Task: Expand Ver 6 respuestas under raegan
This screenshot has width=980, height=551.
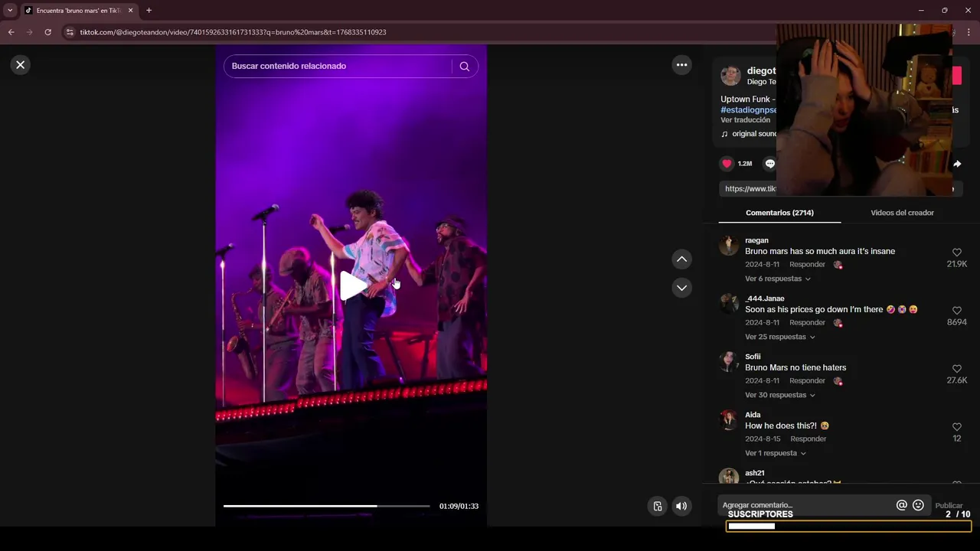Action: pos(778,279)
